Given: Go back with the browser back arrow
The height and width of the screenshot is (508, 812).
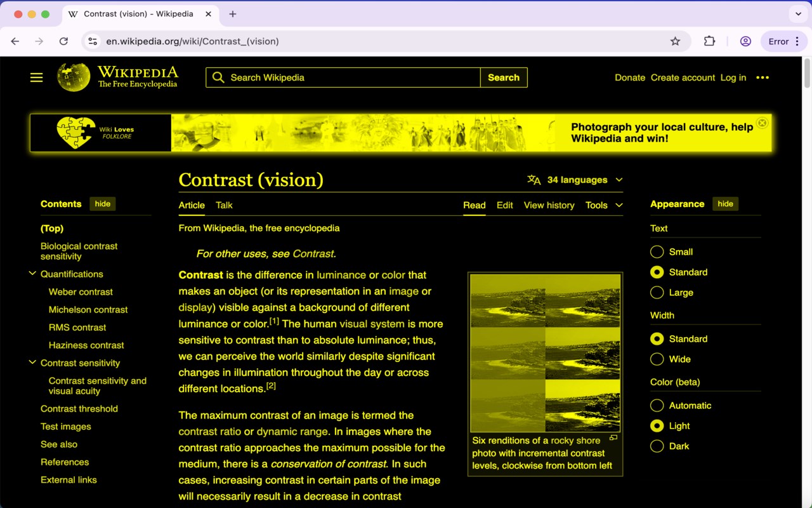Looking at the screenshot, I should pos(15,41).
